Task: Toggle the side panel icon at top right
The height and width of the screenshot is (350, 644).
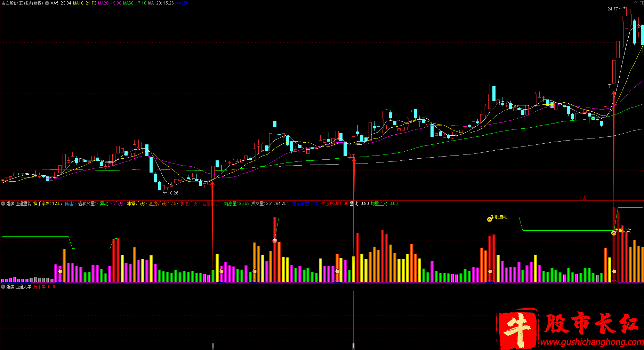Action: click(x=641, y=3)
